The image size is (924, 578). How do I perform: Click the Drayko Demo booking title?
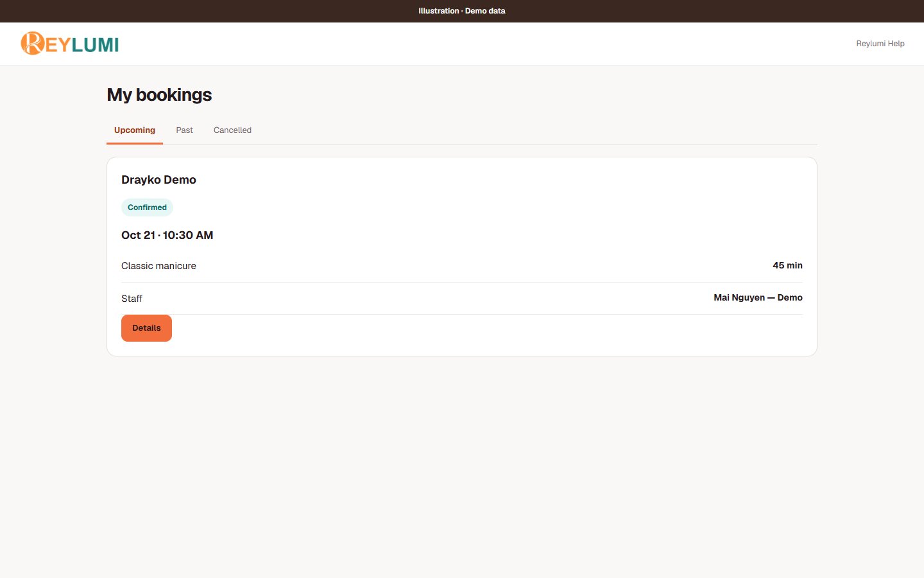click(158, 180)
